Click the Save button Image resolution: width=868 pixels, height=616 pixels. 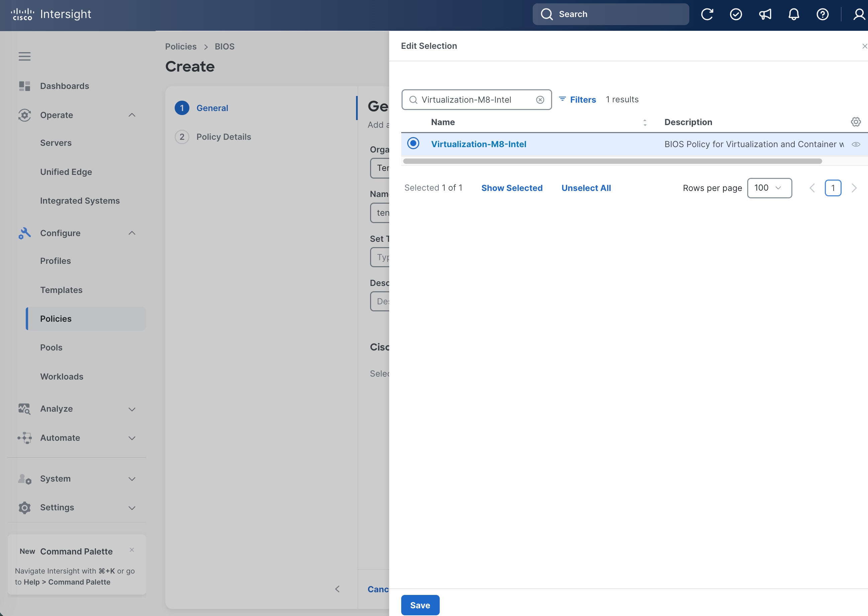tap(420, 605)
